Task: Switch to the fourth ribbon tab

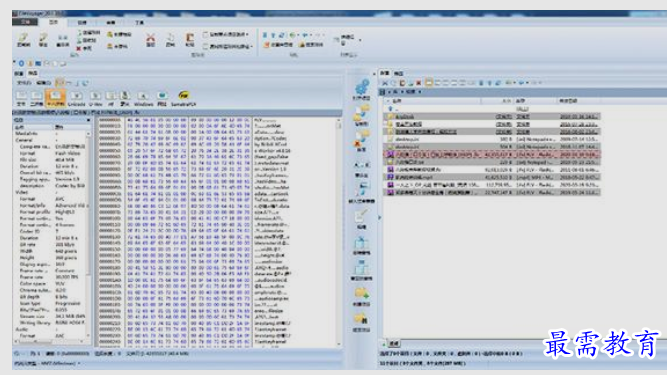Action: [111, 22]
